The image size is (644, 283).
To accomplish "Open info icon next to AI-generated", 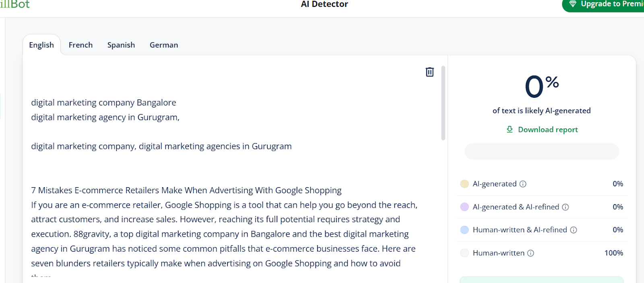I will (523, 184).
